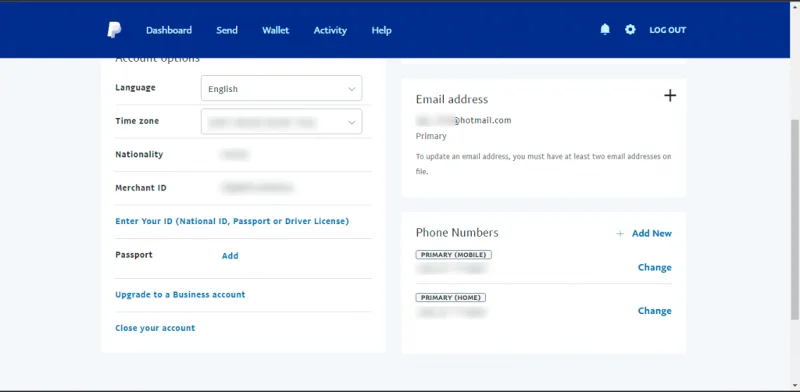The image size is (800, 392).
Task: Expand the Time zone dropdown
Action: point(282,121)
